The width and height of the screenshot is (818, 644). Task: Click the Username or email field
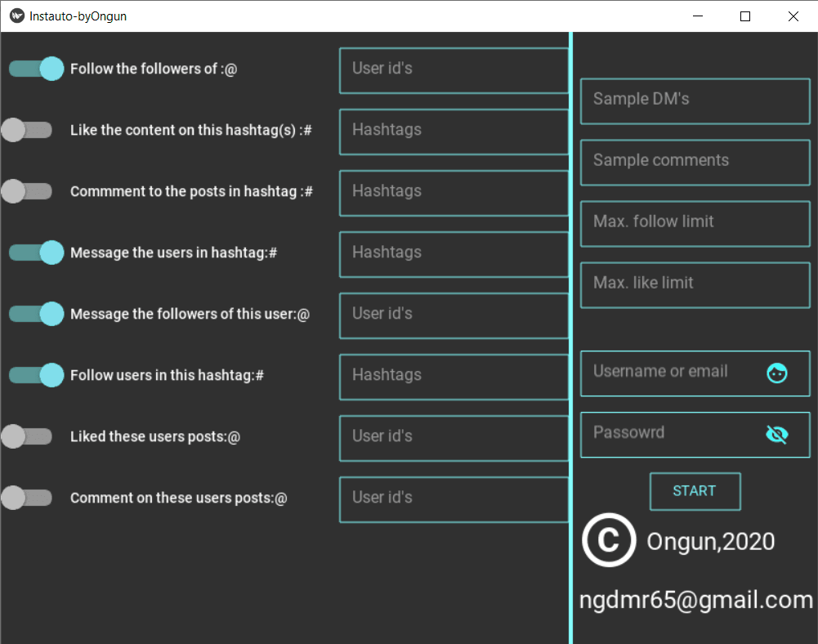tap(695, 373)
